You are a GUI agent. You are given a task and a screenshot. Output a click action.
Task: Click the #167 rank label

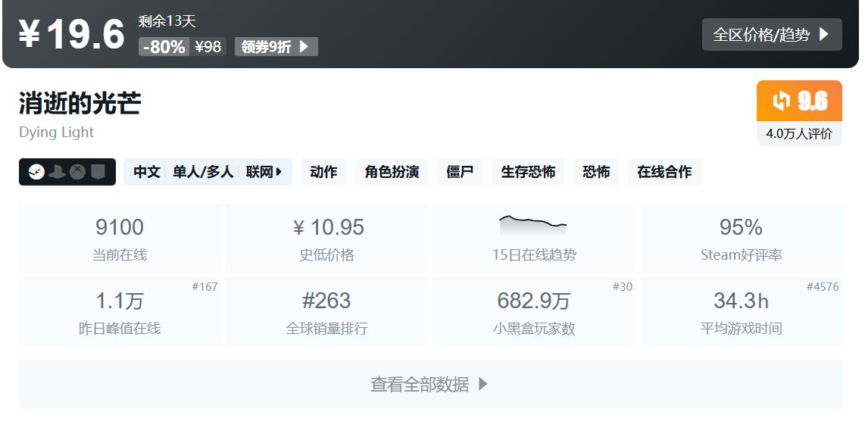[205, 286]
